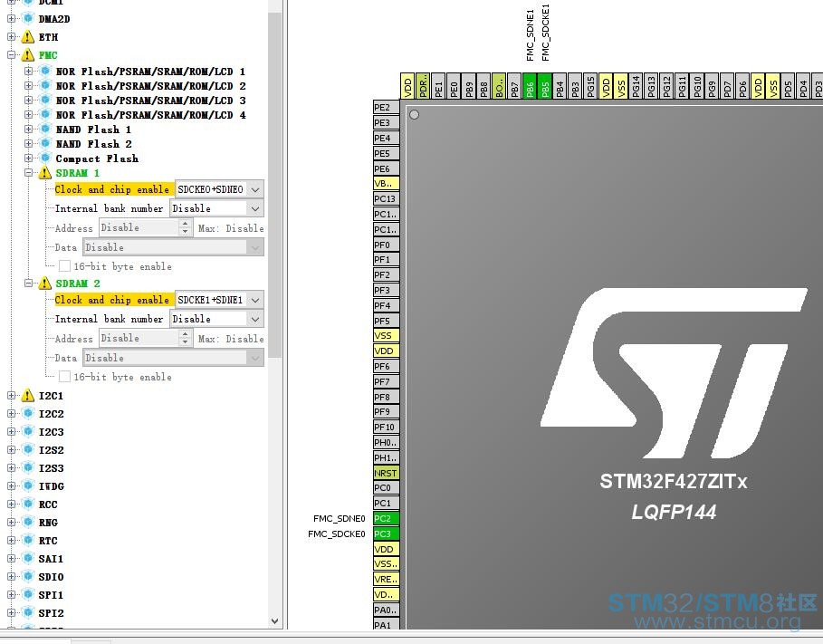The image size is (823, 644).
Task: Select pin PC0 on the chip
Action: pos(386,488)
